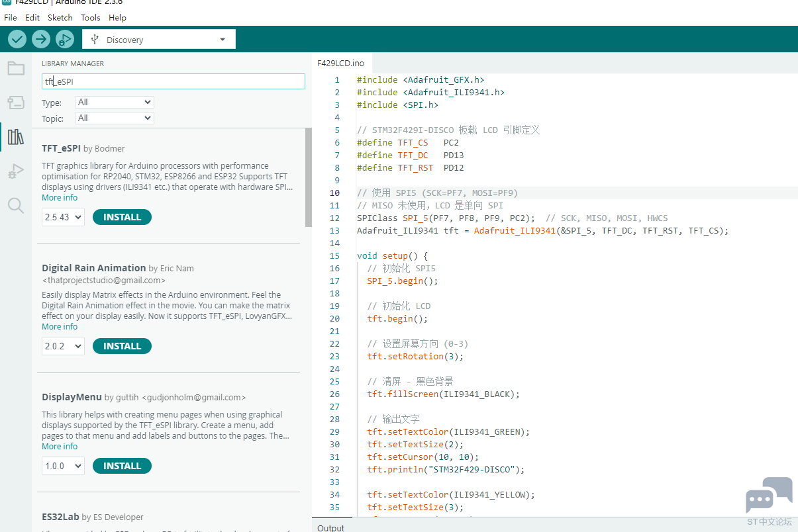The image size is (798, 532).
Task: Install the DisplayMenu library
Action: click(x=122, y=466)
